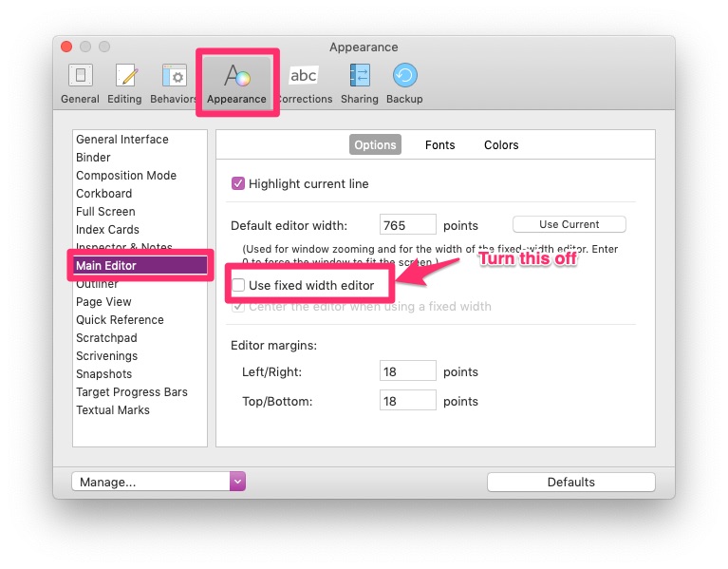This screenshot has height=569, width=728.
Task: Click the Defaults button
Action: [571, 482]
